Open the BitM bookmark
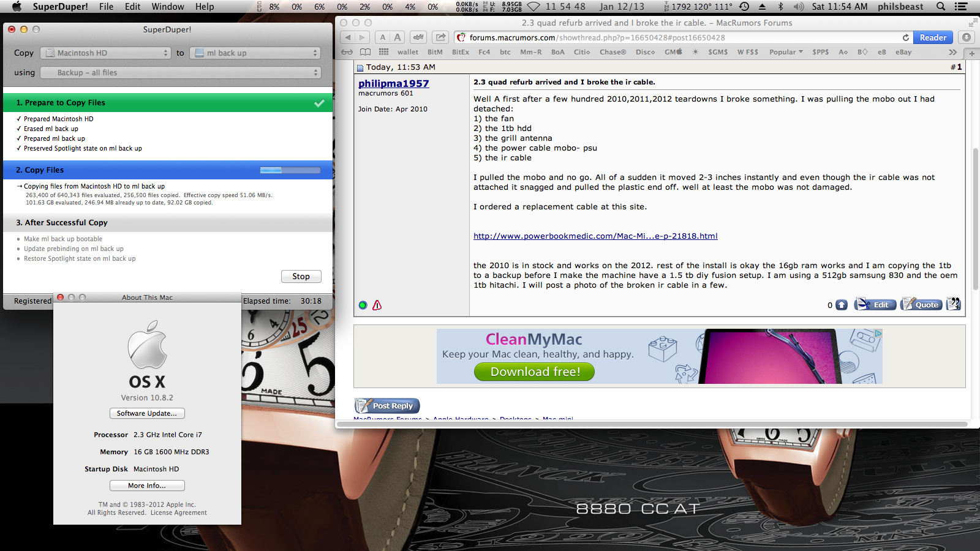The width and height of the screenshot is (980, 551). (435, 52)
